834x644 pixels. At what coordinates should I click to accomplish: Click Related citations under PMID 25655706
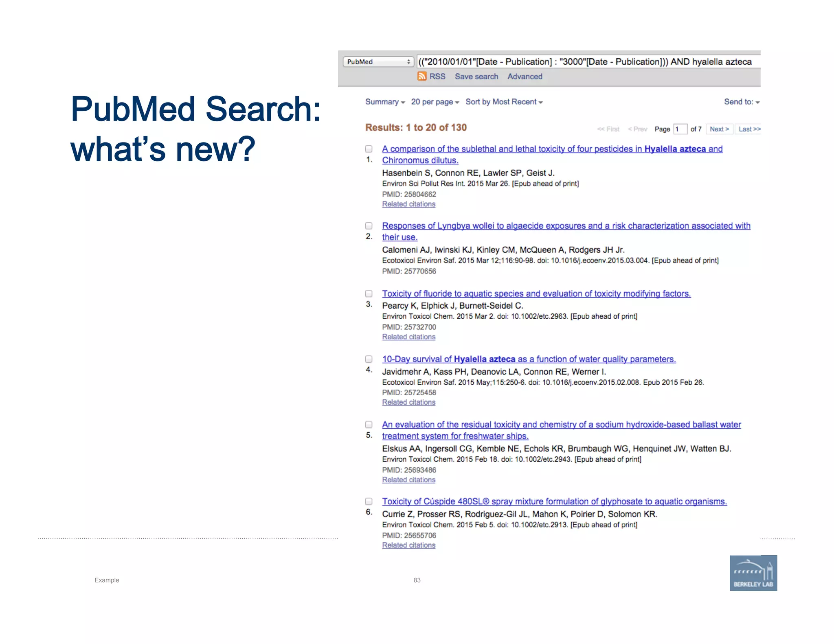click(x=408, y=545)
